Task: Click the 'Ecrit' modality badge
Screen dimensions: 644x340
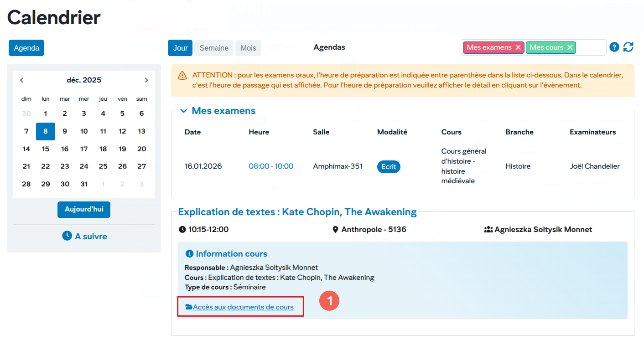Action: point(389,166)
